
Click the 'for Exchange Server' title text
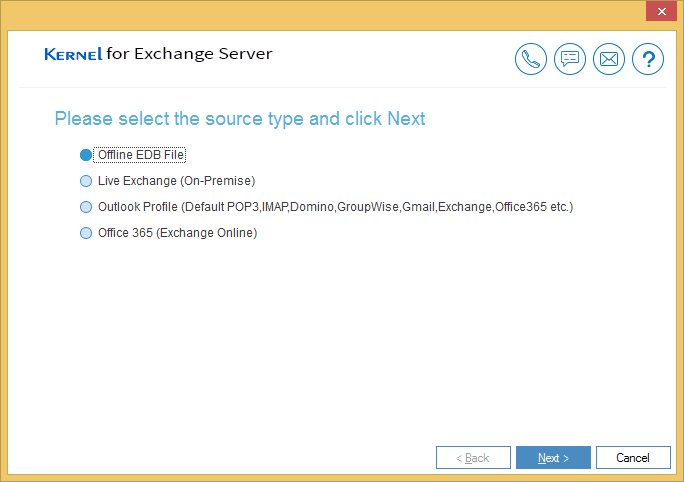coord(189,54)
